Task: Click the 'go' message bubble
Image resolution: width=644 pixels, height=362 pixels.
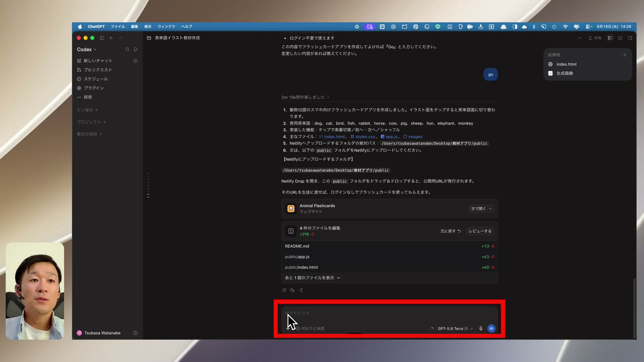Action: click(x=491, y=74)
